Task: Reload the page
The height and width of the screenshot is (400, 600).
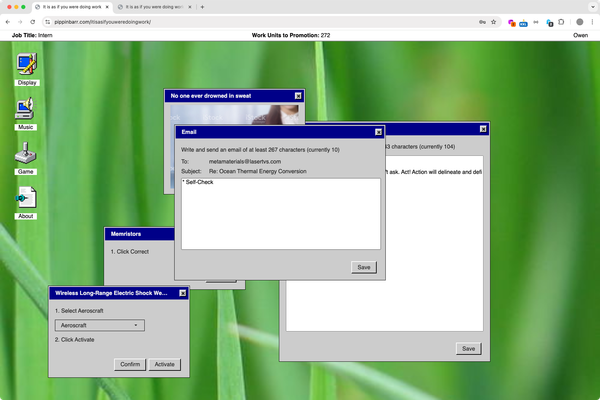Action: (33, 22)
